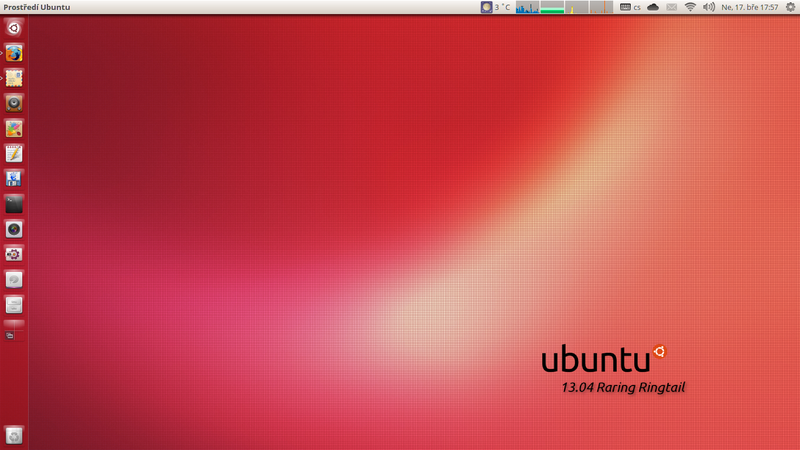Image resolution: width=800 pixels, height=450 pixels.
Task: Open the keyboard layout cs indicator
Action: pyautogui.click(x=630, y=7)
